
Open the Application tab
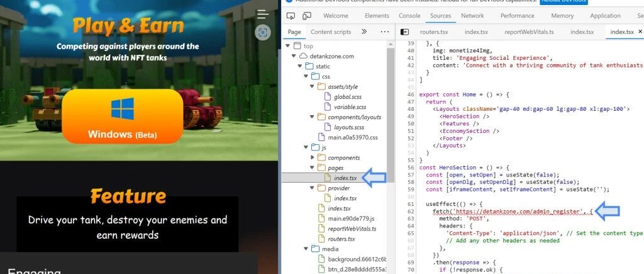605,16
